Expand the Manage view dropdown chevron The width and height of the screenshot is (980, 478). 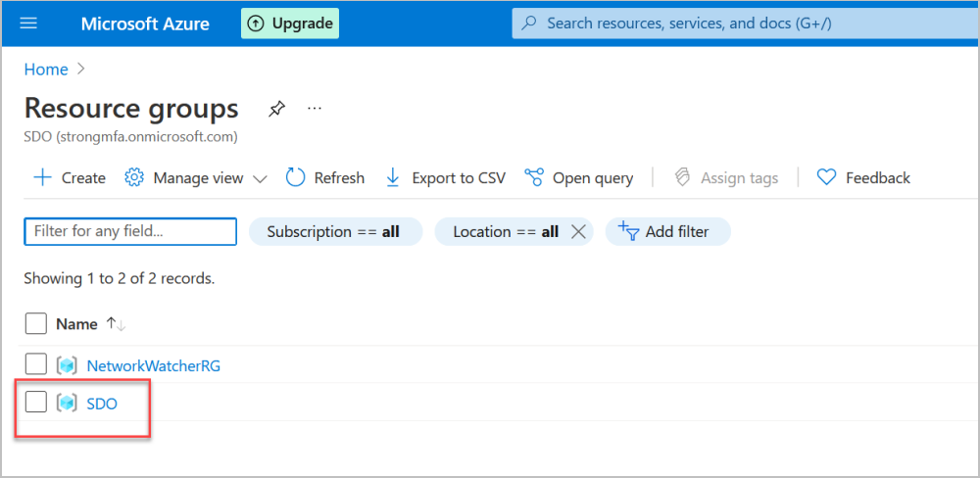click(x=260, y=179)
